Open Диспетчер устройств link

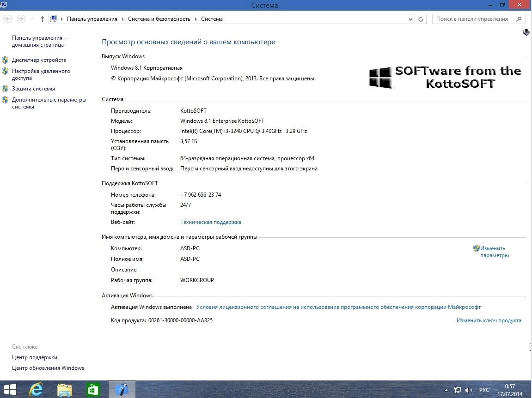(x=39, y=60)
